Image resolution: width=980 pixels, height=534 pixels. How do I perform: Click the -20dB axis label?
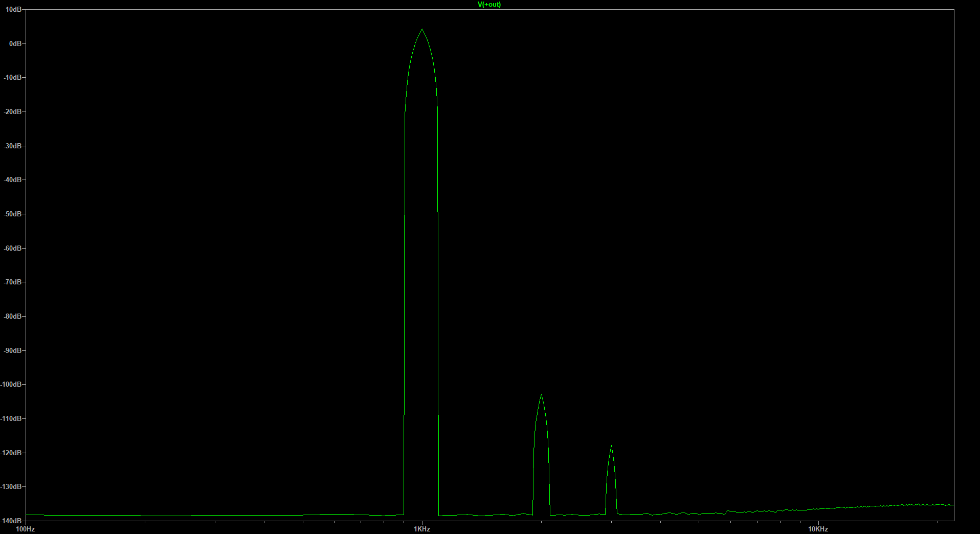tap(12, 112)
